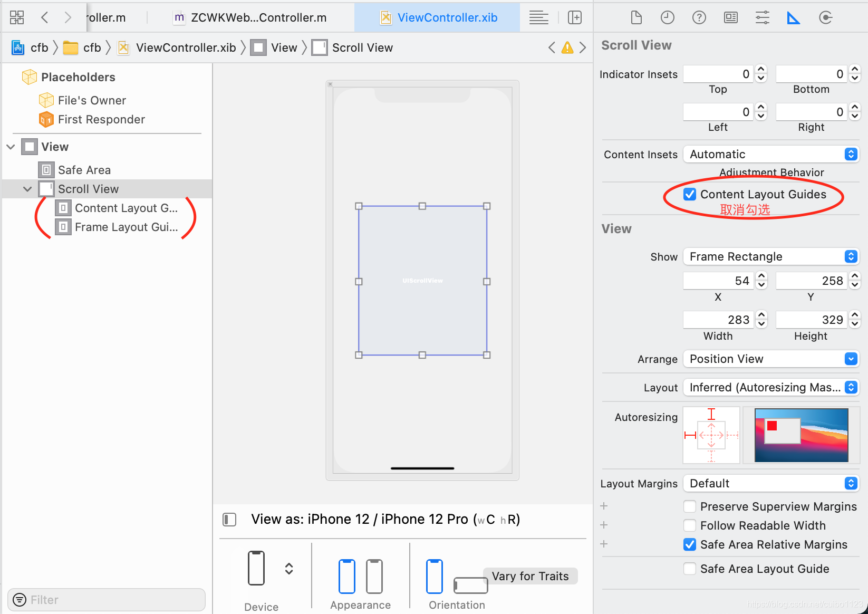This screenshot has width=868, height=614.
Task: Add variation for Preserve Superview Margins plus
Action: pyautogui.click(x=604, y=506)
